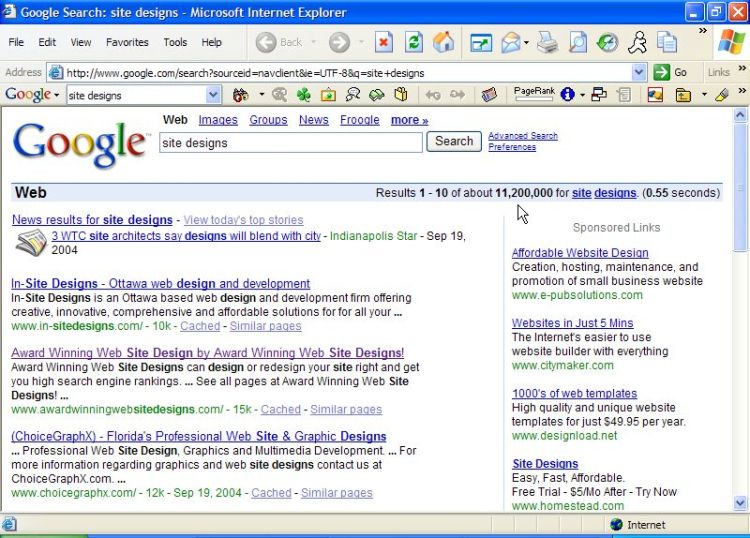Open 'In-Site Designs - Ottawa web design' result

(161, 284)
